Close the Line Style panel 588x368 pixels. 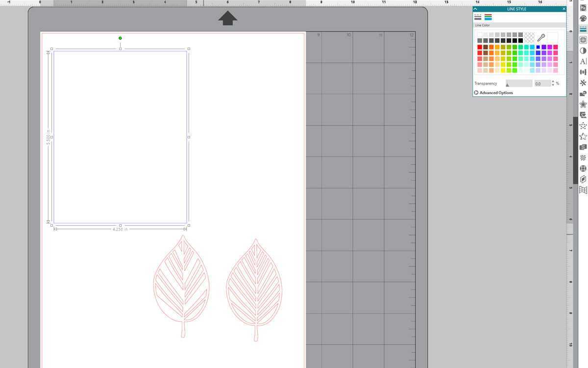point(564,9)
